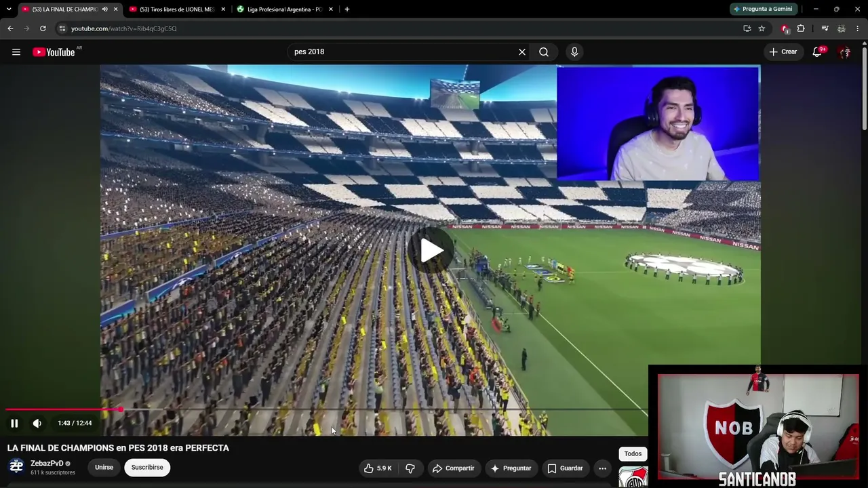Go forward with the browser forward arrow
The width and height of the screenshot is (868, 488).
[x=26, y=28]
